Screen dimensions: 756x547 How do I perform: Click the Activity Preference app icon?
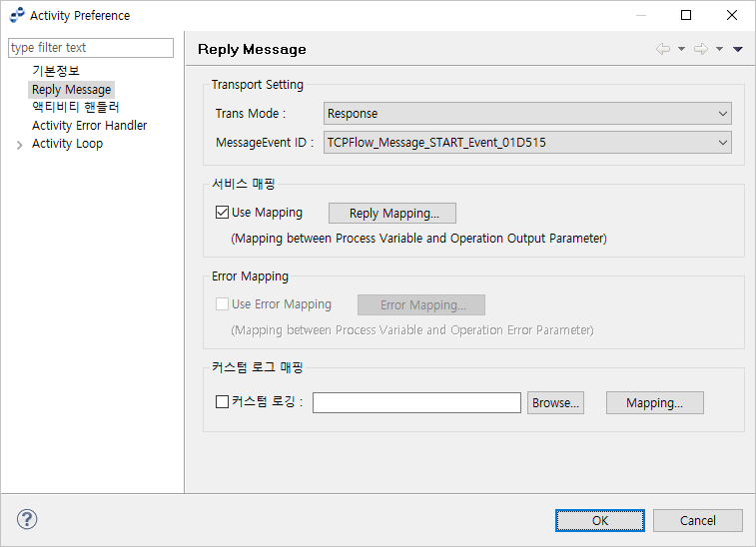click(16, 15)
